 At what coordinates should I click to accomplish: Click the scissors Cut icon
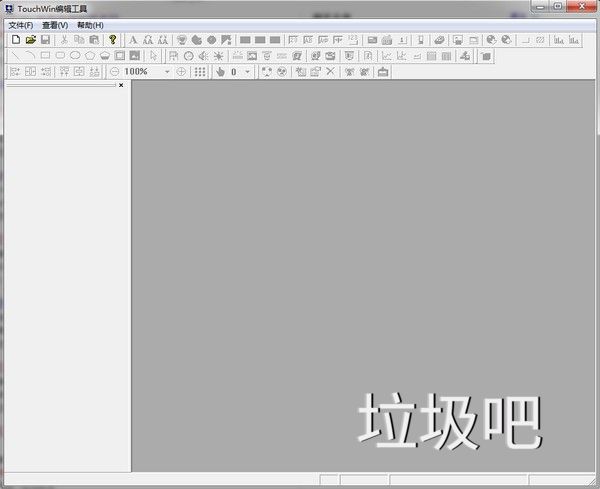[x=64, y=40]
